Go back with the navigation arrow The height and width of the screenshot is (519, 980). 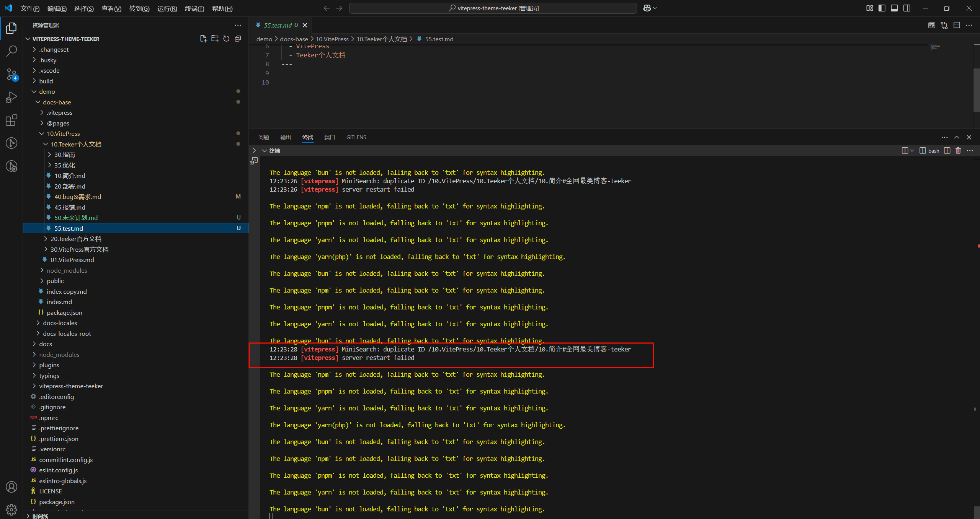[326, 8]
